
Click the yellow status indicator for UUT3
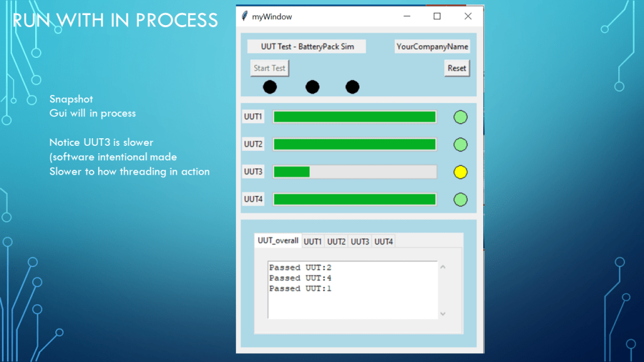(x=460, y=172)
